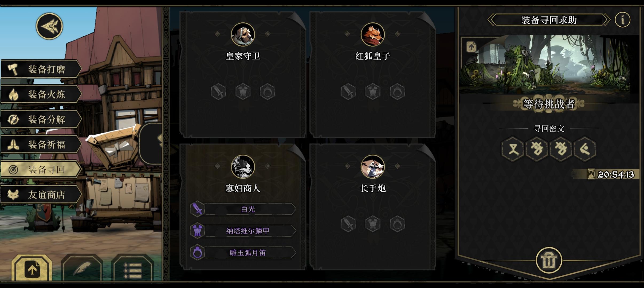Screen dimensions: 644x288
Task: Select the 皇家守卫 portrait
Action: coord(243,35)
